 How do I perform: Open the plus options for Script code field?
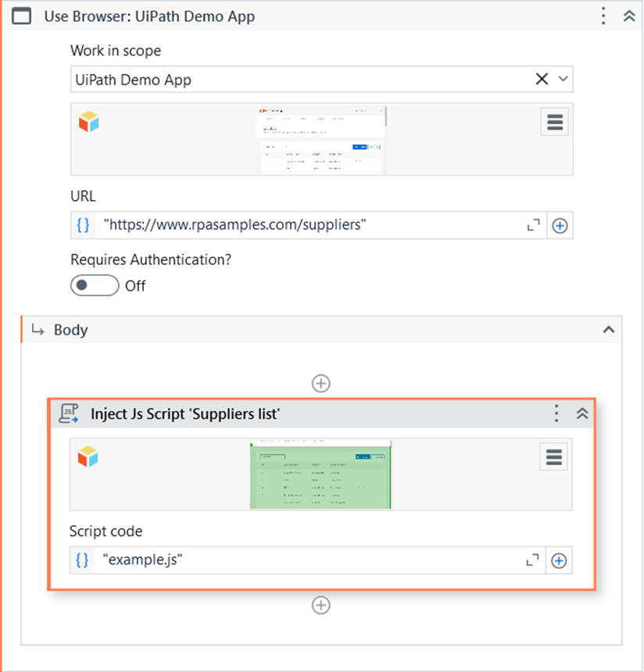pos(560,559)
